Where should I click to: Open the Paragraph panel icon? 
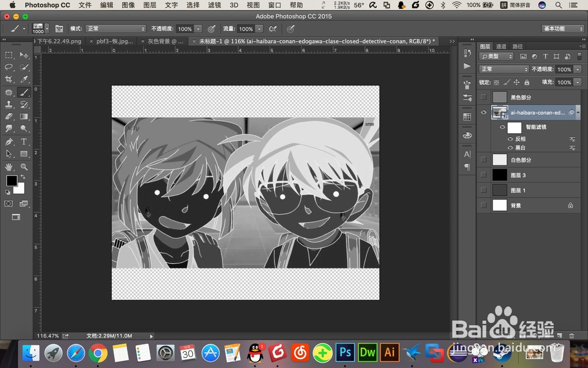click(467, 167)
